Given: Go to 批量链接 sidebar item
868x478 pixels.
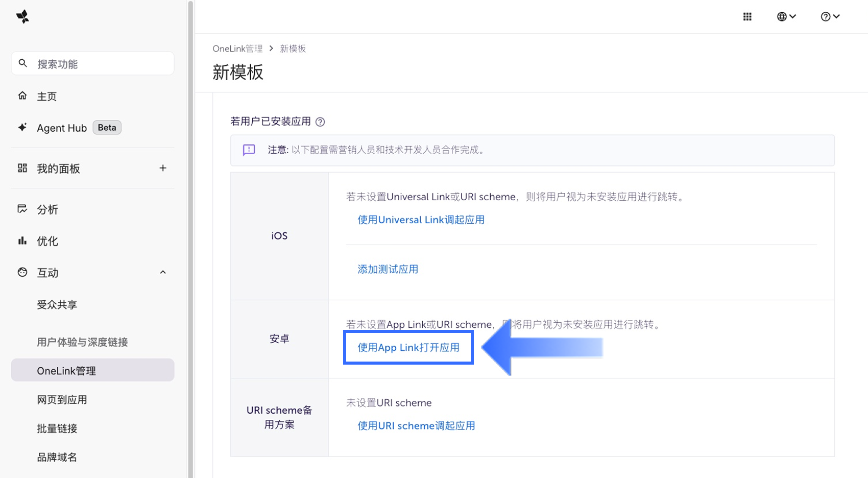Looking at the screenshot, I should (57, 428).
